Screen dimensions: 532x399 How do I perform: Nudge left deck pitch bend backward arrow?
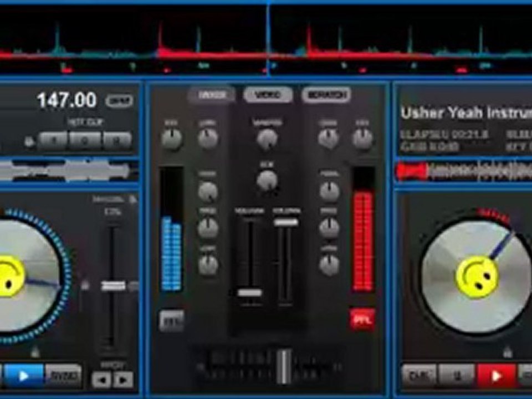tap(102, 379)
